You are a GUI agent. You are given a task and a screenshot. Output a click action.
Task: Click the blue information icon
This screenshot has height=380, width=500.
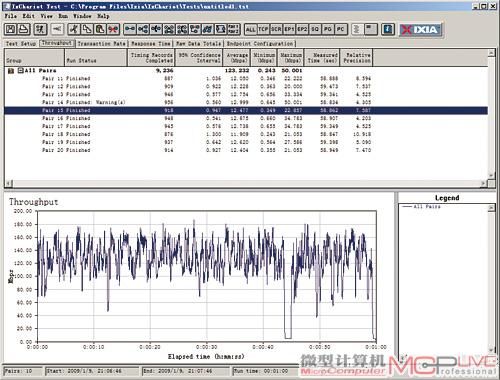pos(388,29)
